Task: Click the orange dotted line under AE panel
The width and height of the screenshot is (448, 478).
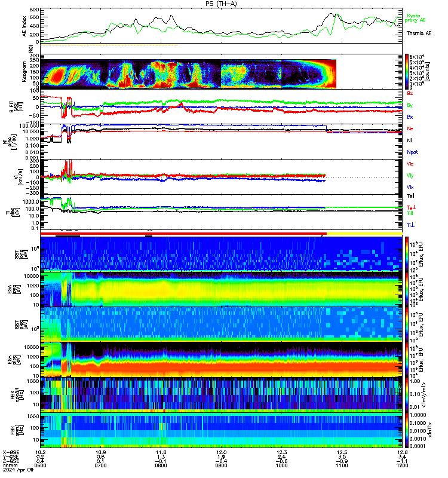Action: pos(109,45)
